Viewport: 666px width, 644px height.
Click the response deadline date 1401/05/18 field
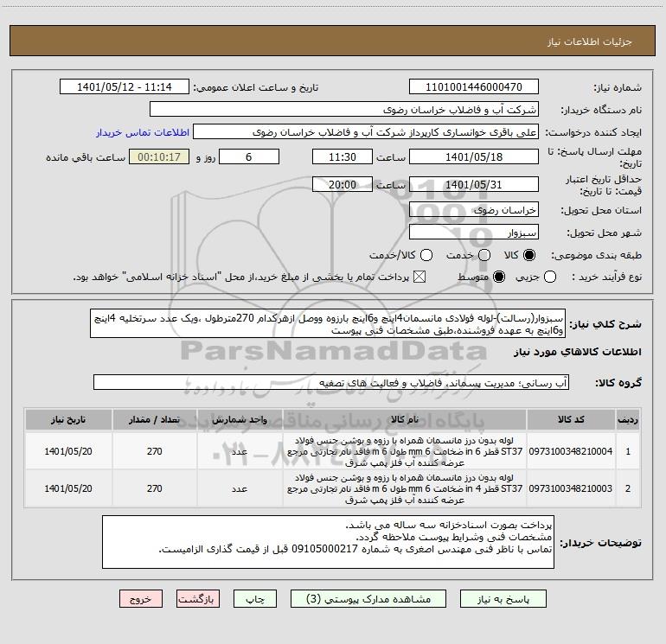point(474,156)
